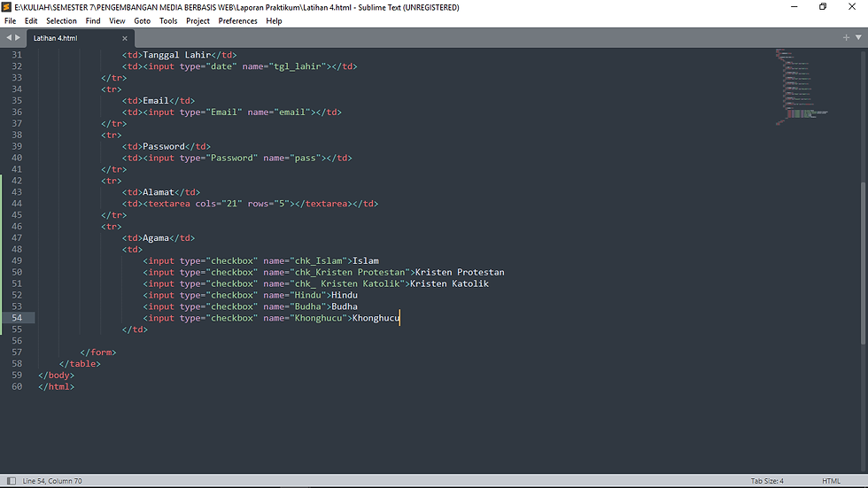Image resolution: width=868 pixels, height=488 pixels.
Task: Change Tab Size: 4 setting
Action: (x=767, y=481)
